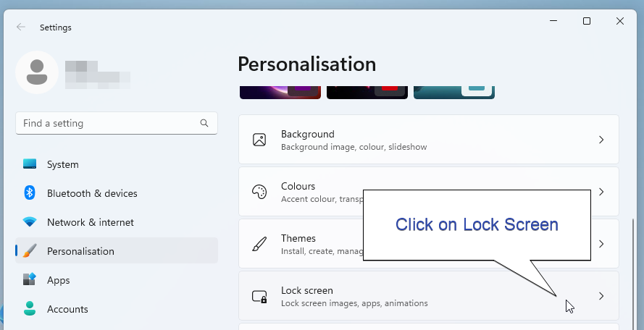Select Personalisation in sidebar
Screen dimensions: 644x330
(x=117, y=250)
